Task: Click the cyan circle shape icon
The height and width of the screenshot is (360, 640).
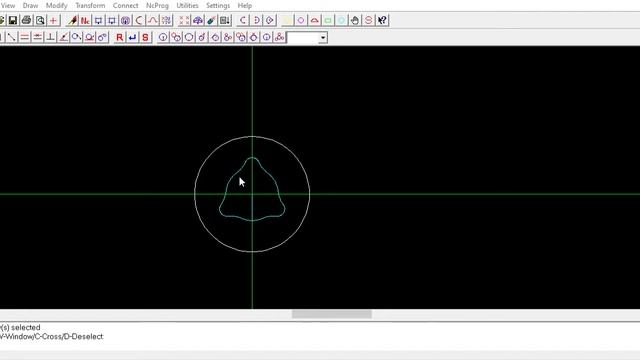Action: (341, 20)
